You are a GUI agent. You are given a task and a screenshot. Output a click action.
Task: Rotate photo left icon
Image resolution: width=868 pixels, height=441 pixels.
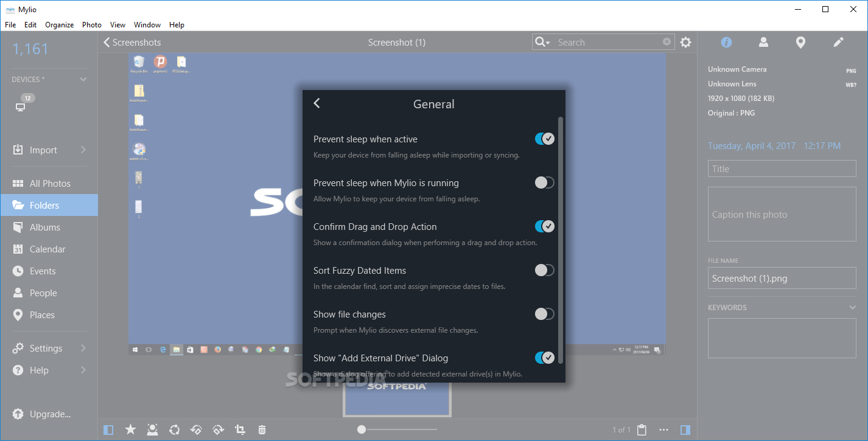(x=196, y=430)
